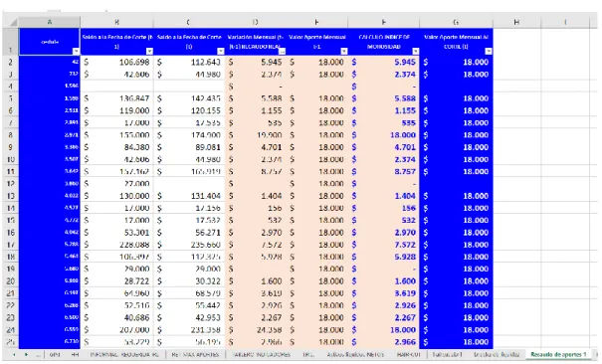602x364 pixels.
Task: Select row 24 header
Action: coord(11,329)
